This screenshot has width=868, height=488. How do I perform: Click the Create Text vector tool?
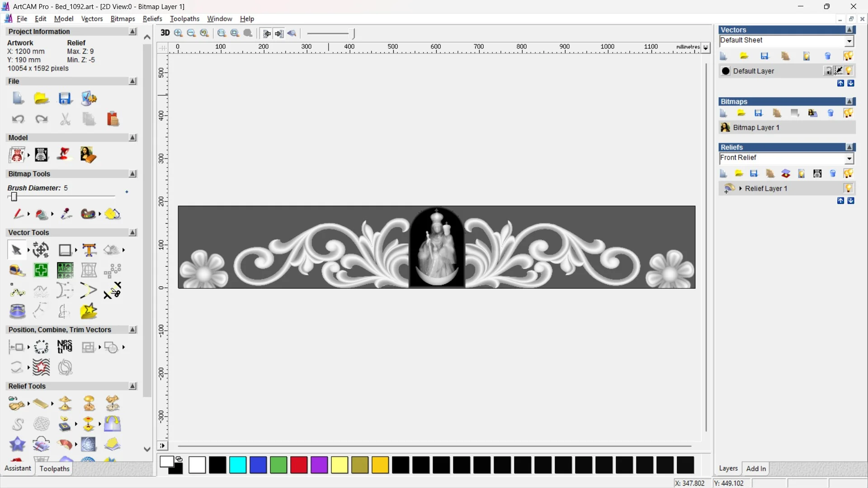[x=89, y=250]
